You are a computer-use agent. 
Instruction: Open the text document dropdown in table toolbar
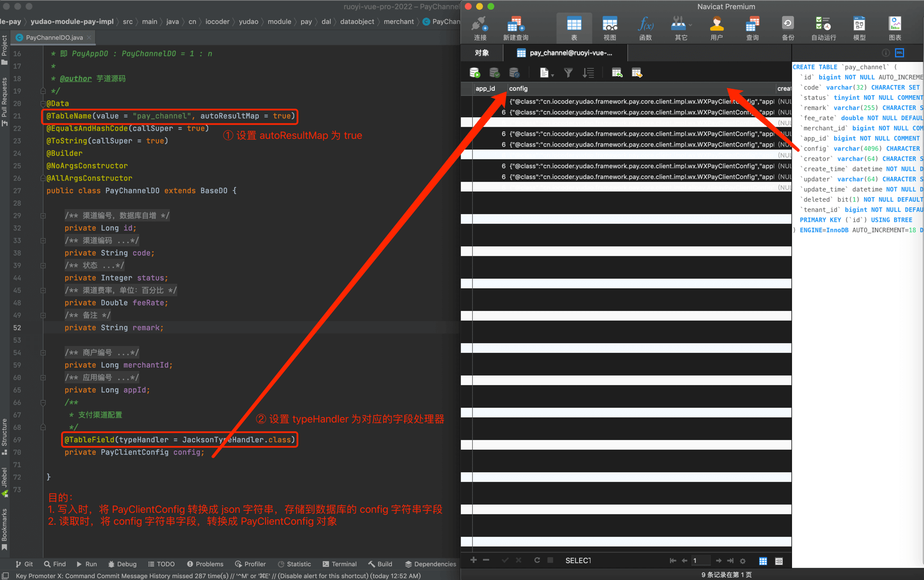point(546,72)
